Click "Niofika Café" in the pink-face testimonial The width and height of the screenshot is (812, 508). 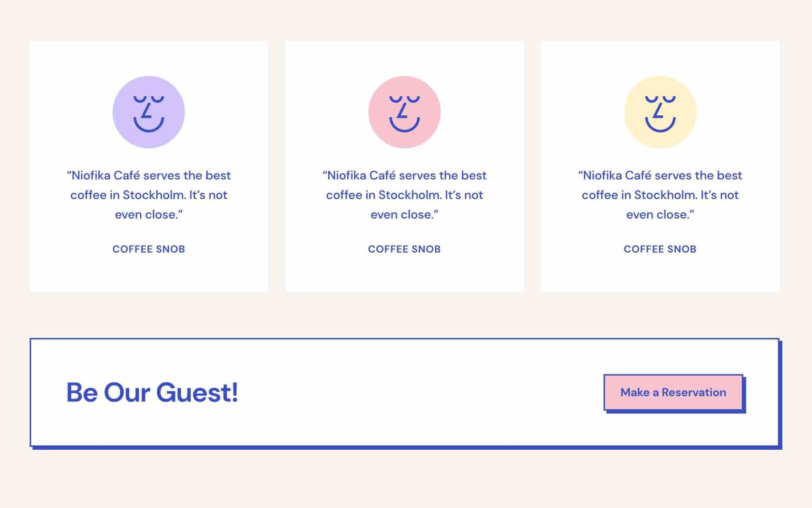click(362, 175)
